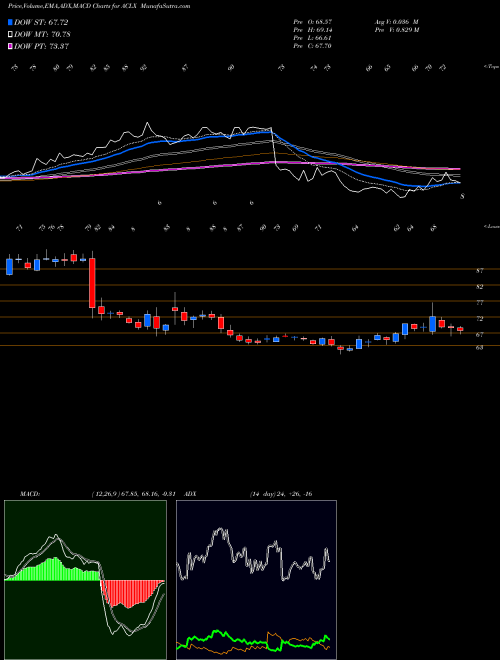Click the Avg V: 0.986 M value
The height and width of the screenshot is (660, 500).
click(397, 21)
